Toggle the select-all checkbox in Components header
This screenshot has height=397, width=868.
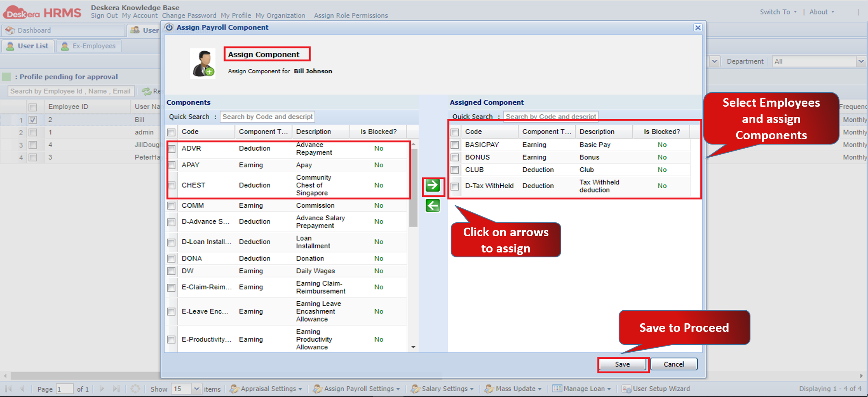point(171,132)
